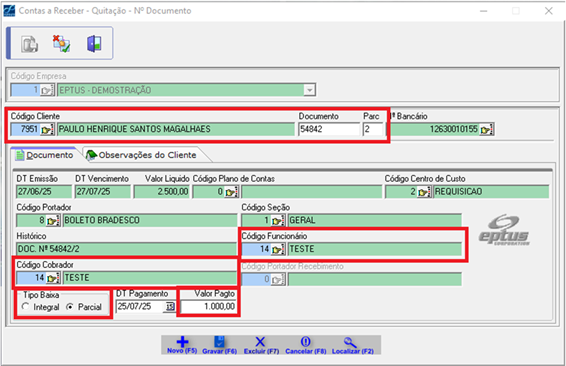Screen dimensions: 566x366
Task: Open lookup for Código Empresa
Action: coord(47,90)
